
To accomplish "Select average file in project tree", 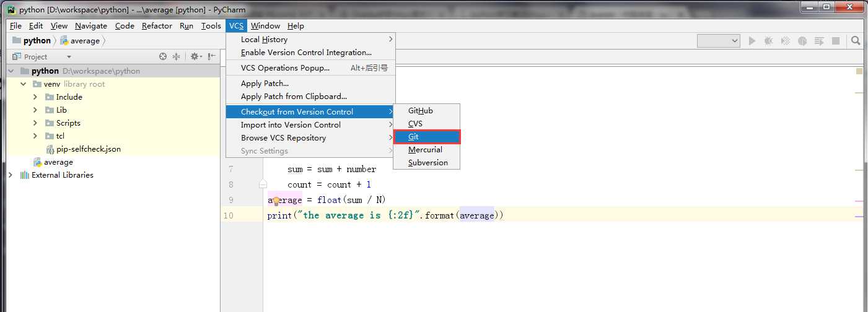I will 58,162.
